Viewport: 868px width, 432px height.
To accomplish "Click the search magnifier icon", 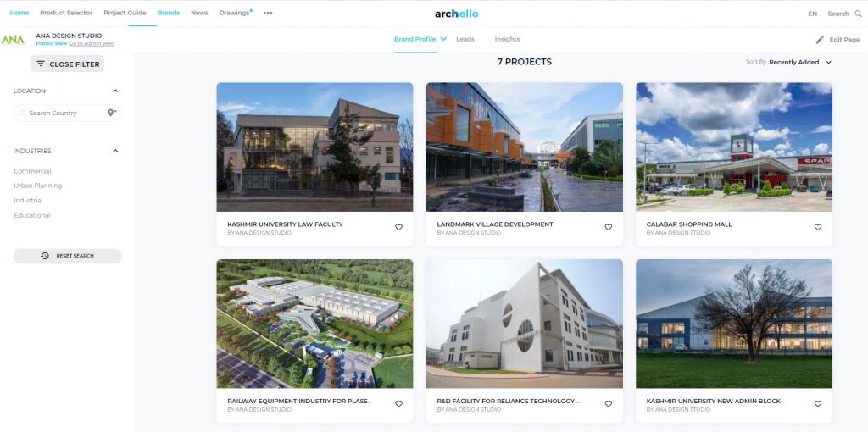I will point(858,14).
